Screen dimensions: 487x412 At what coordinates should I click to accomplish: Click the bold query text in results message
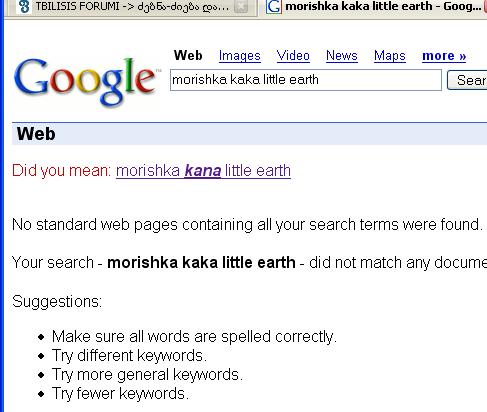pyautogui.click(x=201, y=263)
